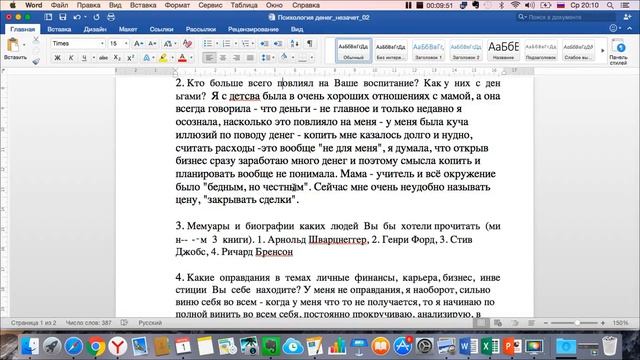Toggle superscript X² formatting
Viewport: 640px width, 360px height.
click(x=131, y=58)
